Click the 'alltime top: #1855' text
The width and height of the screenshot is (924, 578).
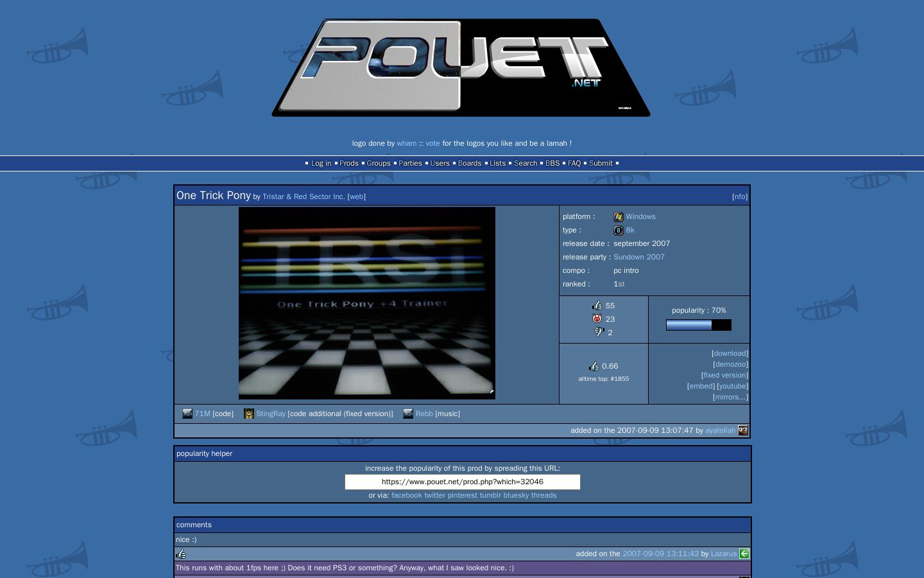[603, 379]
